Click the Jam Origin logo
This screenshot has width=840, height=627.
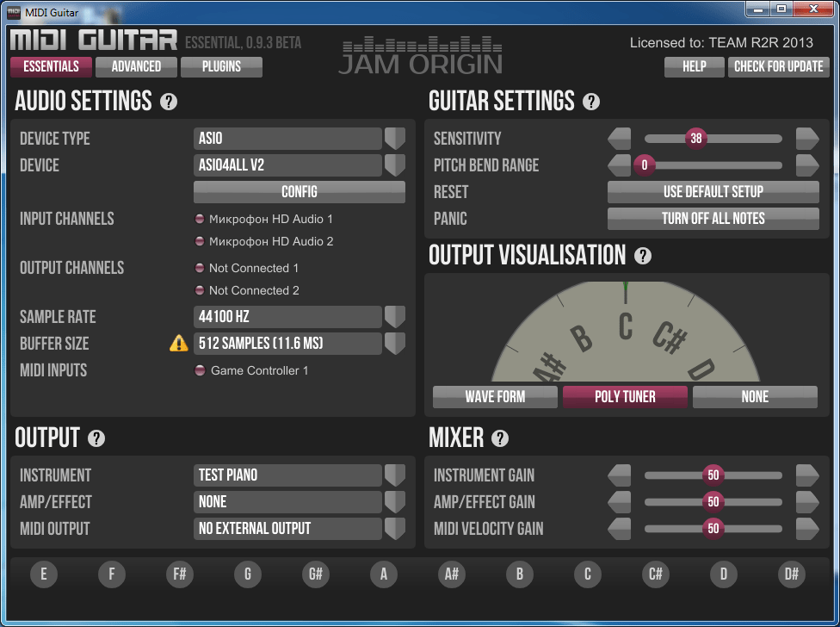422,56
